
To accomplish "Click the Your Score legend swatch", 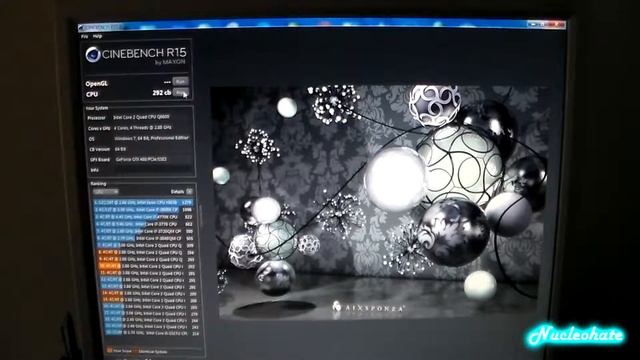I will coord(109,350).
